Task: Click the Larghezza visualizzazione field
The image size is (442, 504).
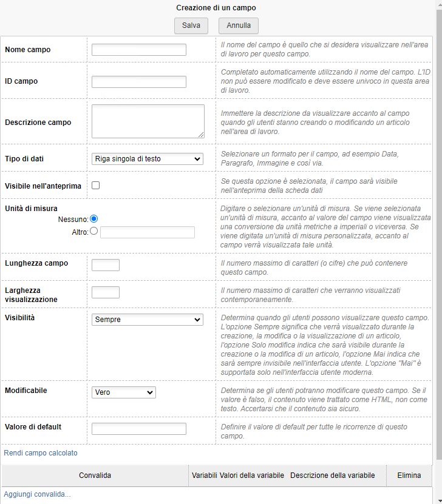Action: click(x=105, y=292)
